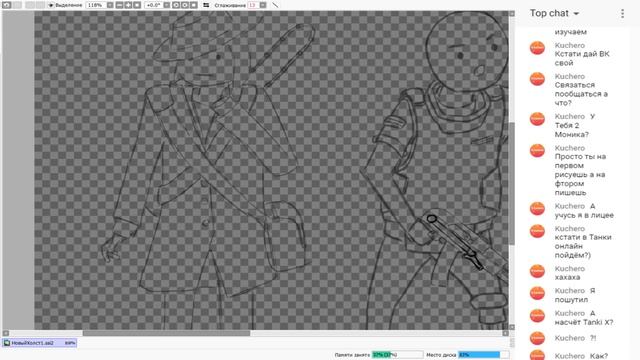Click the "Место диска" status label
The width and height of the screenshot is (640, 360).
pyautogui.click(x=441, y=355)
